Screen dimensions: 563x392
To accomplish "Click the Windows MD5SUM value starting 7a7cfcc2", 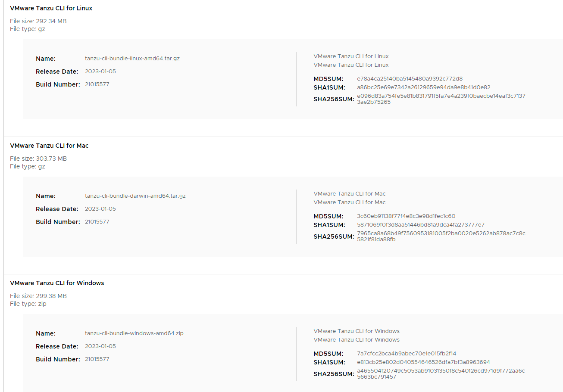I will [407, 354].
